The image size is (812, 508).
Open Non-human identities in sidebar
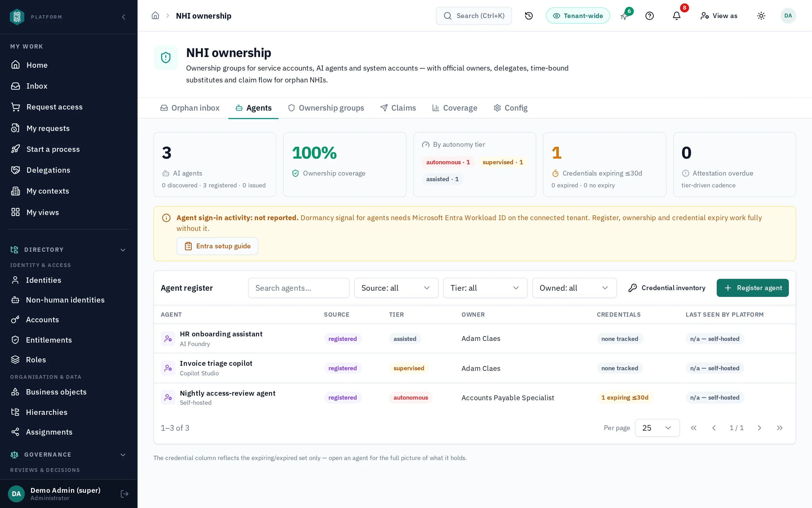[x=69, y=300]
